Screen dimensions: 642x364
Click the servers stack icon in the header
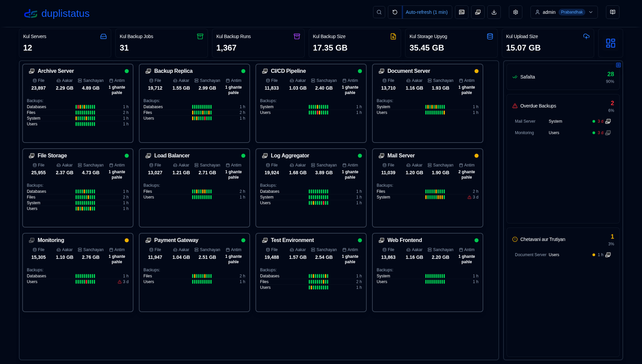click(478, 12)
